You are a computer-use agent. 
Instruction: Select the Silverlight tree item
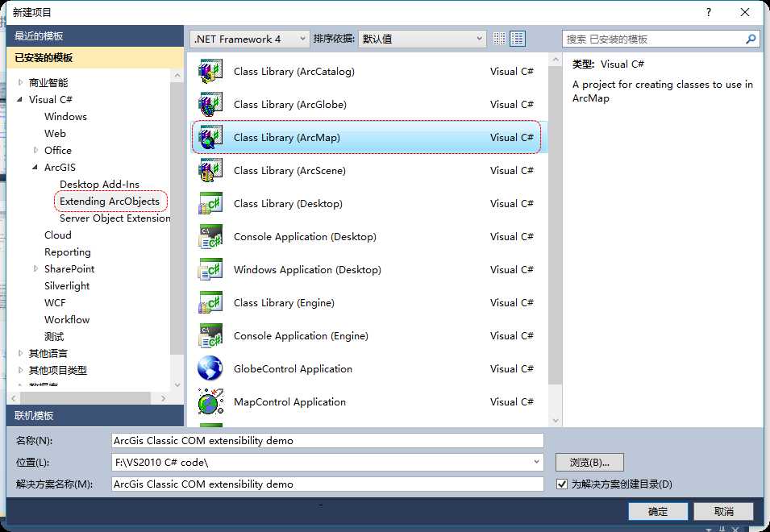[x=67, y=285]
